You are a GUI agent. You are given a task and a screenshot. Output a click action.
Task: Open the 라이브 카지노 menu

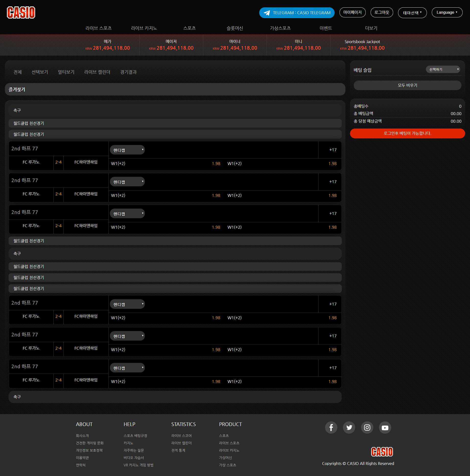tap(144, 28)
